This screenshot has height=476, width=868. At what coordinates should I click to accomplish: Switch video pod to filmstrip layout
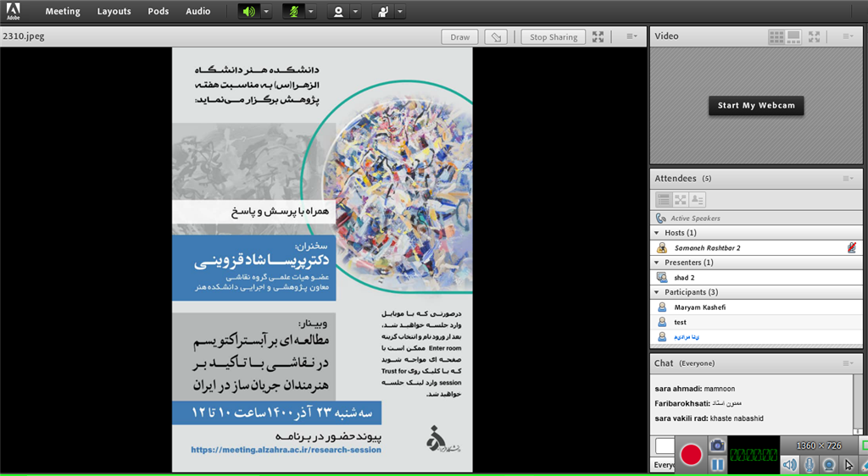pos(793,37)
